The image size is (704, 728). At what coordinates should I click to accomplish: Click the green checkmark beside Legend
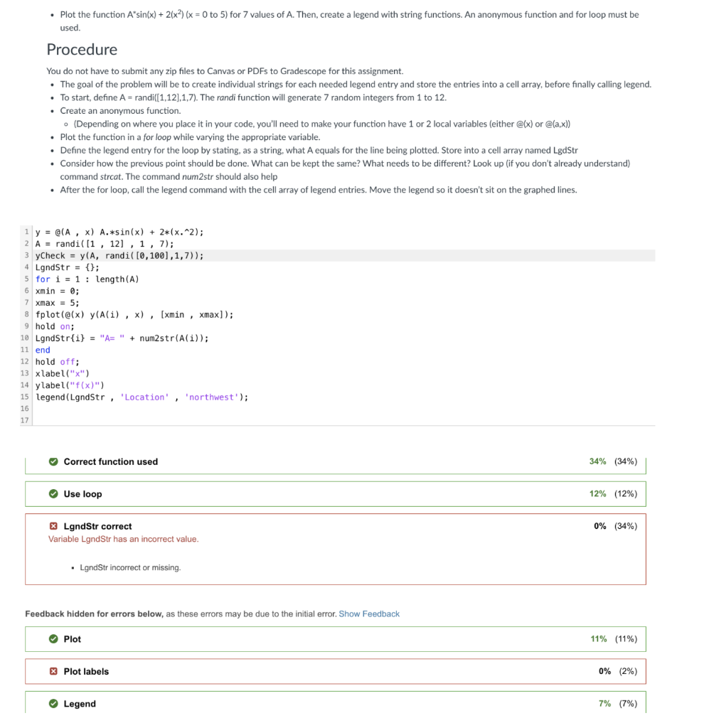(x=53, y=703)
